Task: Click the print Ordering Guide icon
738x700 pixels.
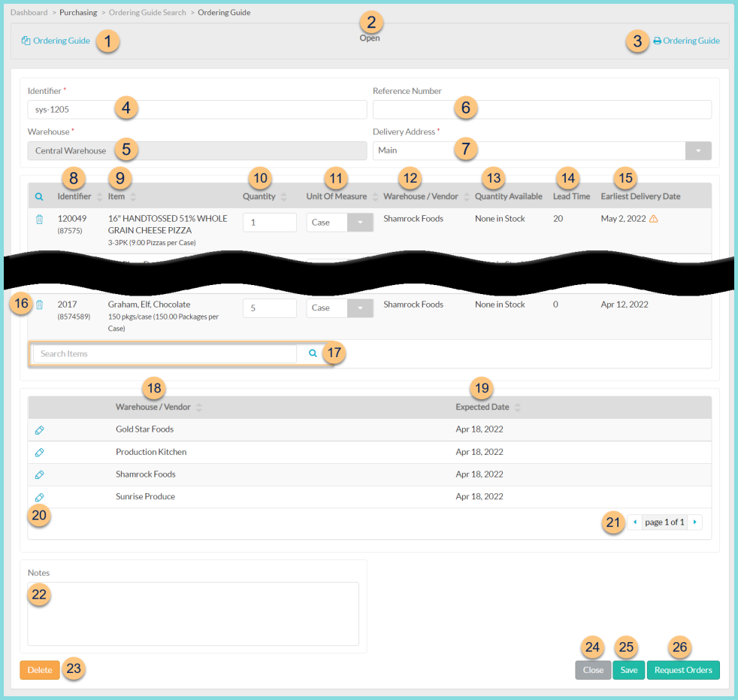Action: coord(658,41)
